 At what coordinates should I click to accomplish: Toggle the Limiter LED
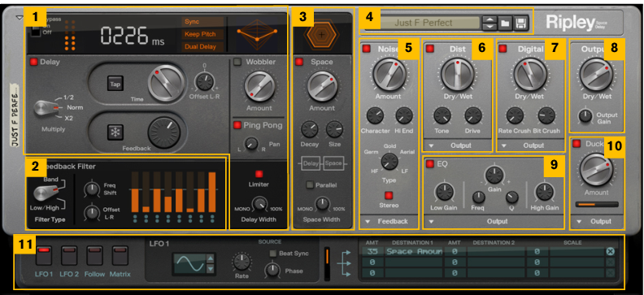pyautogui.click(x=259, y=174)
